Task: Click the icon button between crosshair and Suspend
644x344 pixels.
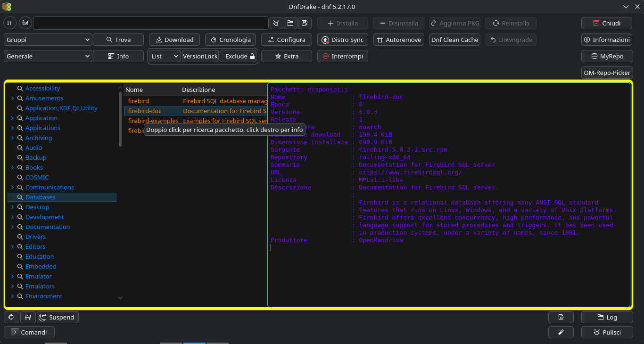Action: [28, 317]
